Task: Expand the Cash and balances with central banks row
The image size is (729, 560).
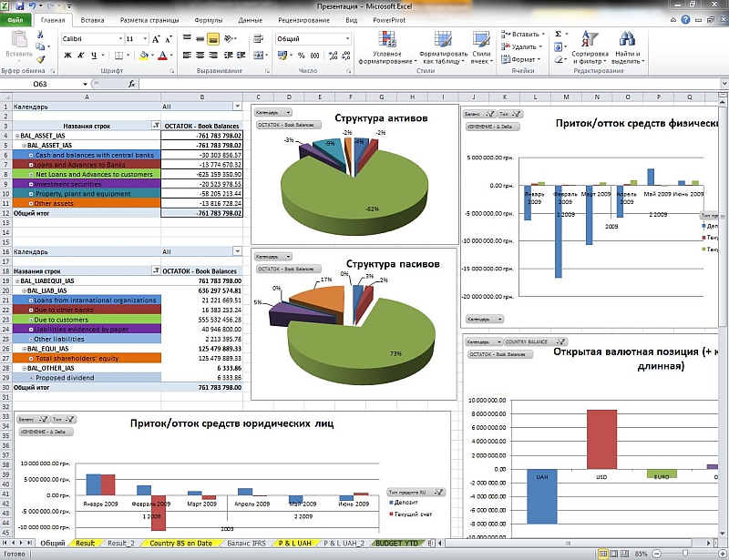Action: (30, 155)
